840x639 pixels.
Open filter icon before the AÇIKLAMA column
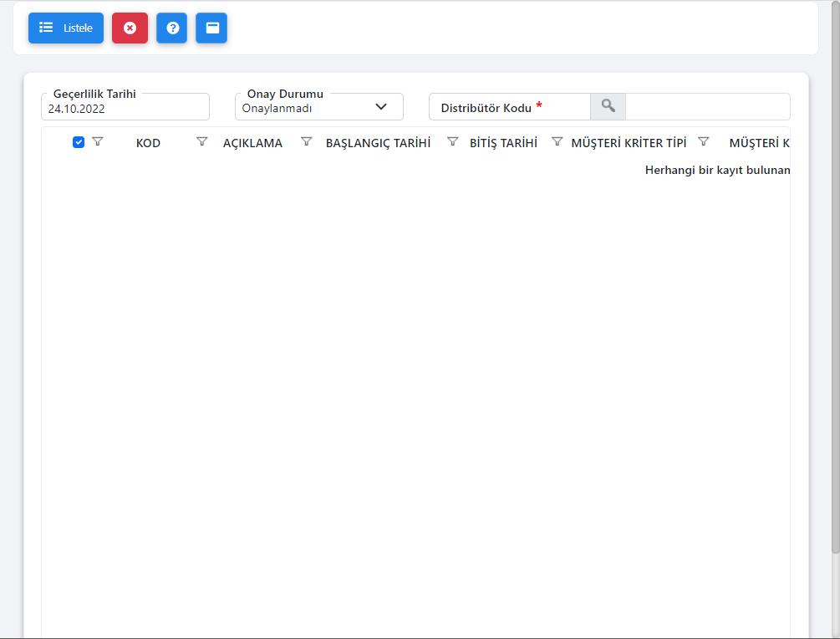[x=202, y=141]
